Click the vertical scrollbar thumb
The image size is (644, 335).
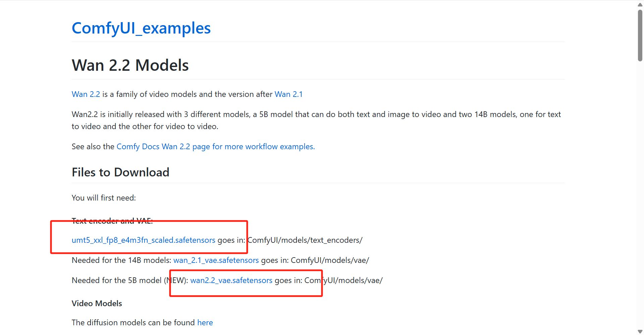click(640, 35)
